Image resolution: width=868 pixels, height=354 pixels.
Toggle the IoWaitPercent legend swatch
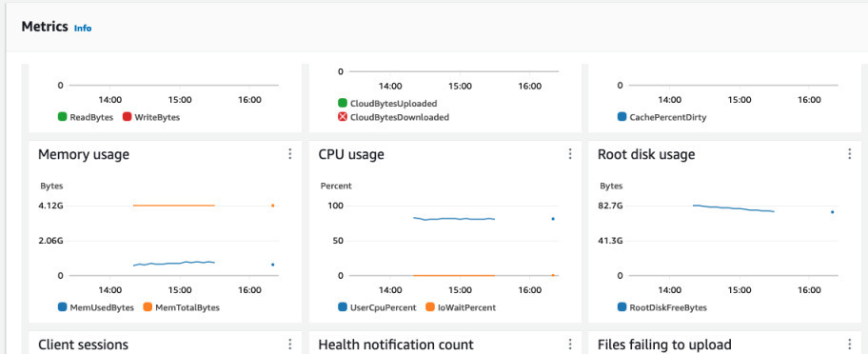tap(430, 307)
